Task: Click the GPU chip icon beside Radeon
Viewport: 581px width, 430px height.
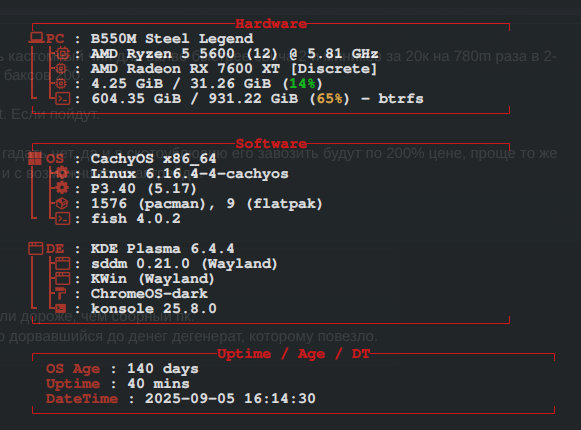Action: coord(61,69)
